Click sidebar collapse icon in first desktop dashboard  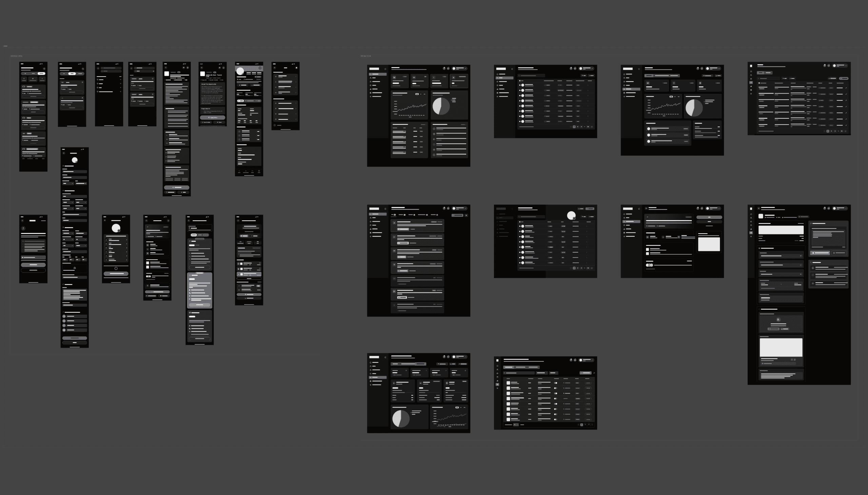coord(386,69)
